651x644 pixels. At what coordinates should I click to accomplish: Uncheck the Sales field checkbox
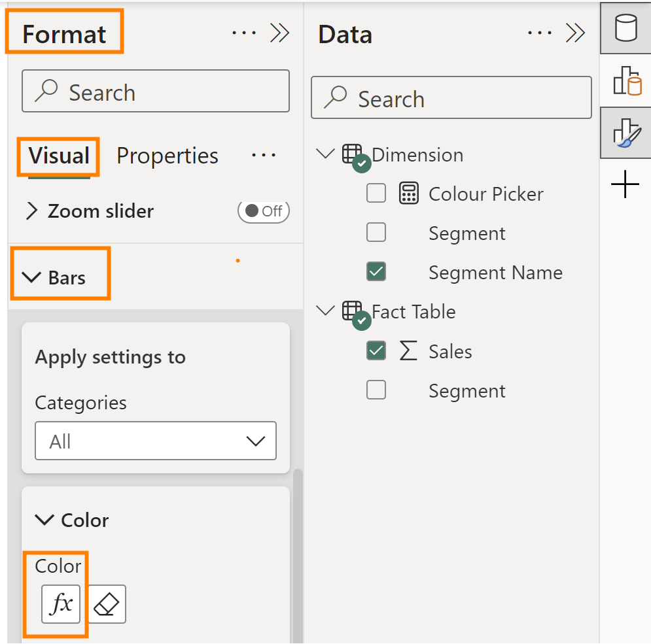coord(376,351)
